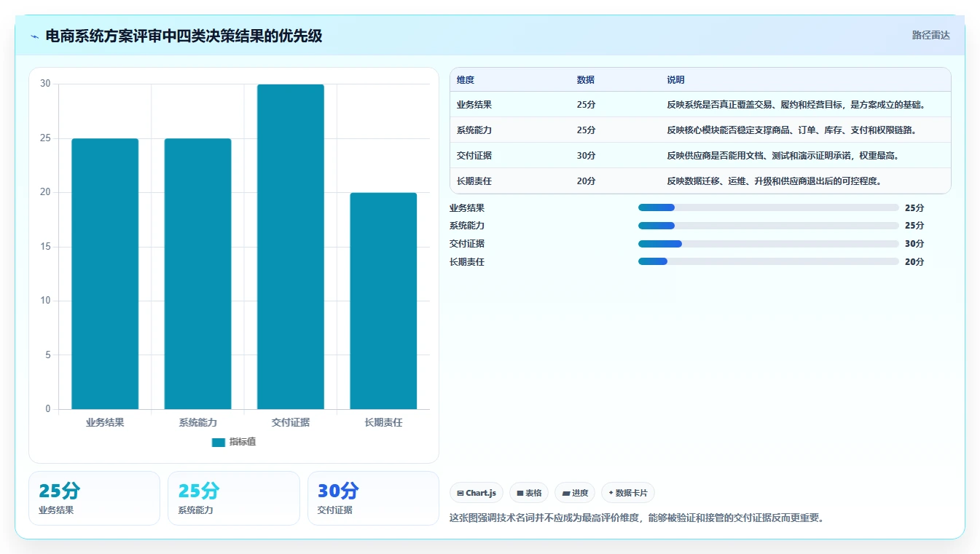Click the 业务结果 label beside its progress bar
Image resolution: width=980 pixels, height=554 pixels.
pos(467,207)
